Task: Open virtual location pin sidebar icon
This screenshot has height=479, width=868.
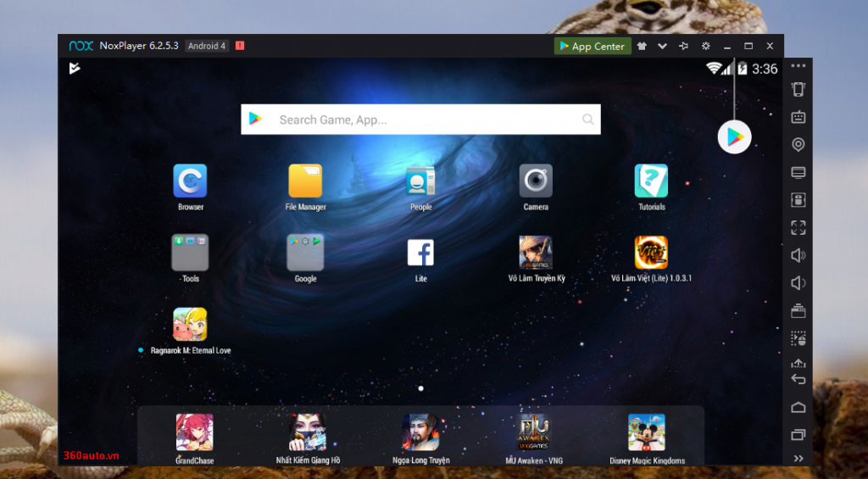Action: click(798, 144)
